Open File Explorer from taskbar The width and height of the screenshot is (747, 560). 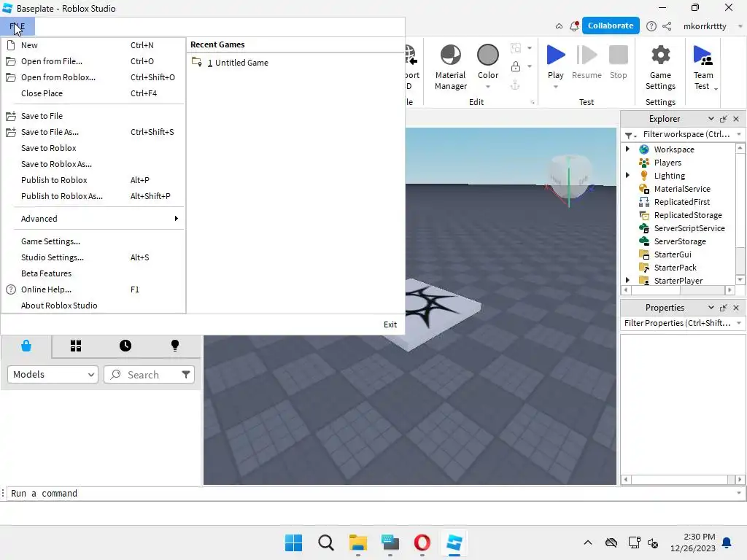point(357,542)
